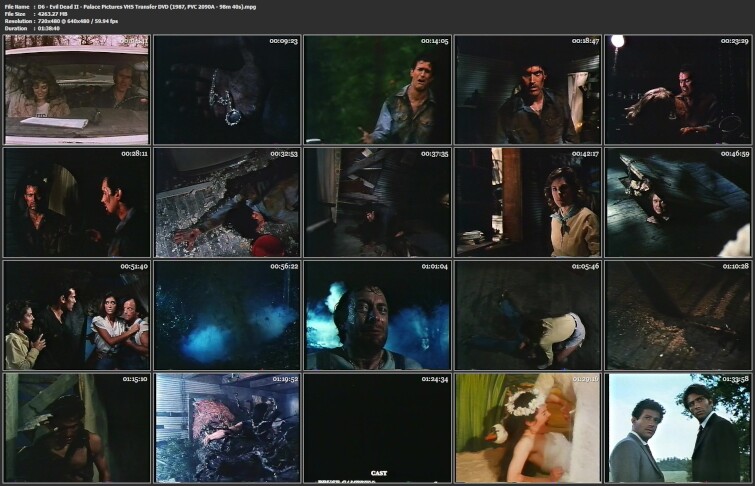Click the resolution value '720x480 @ 640x480 / 59.94 fps'
Image resolution: width=755 pixels, height=486 pixels.
coord(78,21)
